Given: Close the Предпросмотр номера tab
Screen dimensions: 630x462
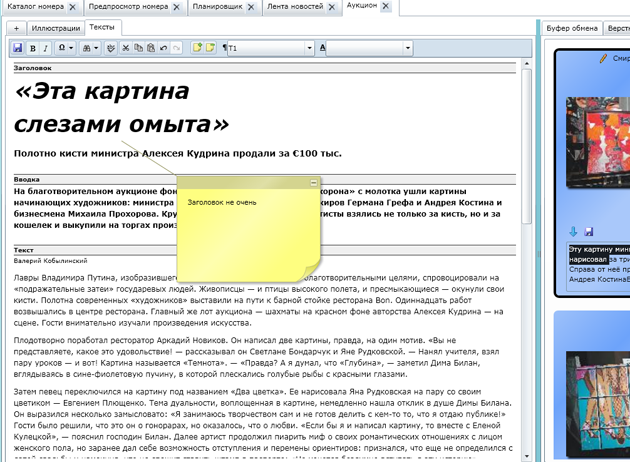Looking at the screenshot, I should coord(176,7).
